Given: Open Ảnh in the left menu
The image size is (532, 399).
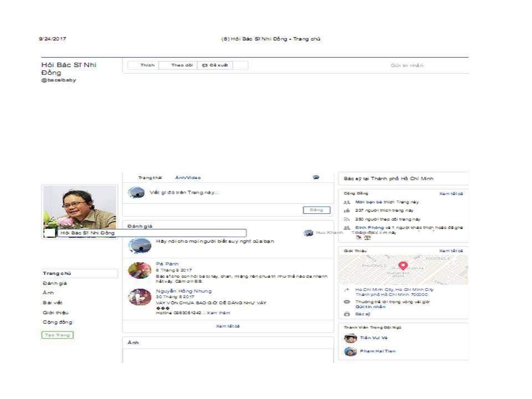Looking at the screenshot, I should coord(48,293).
